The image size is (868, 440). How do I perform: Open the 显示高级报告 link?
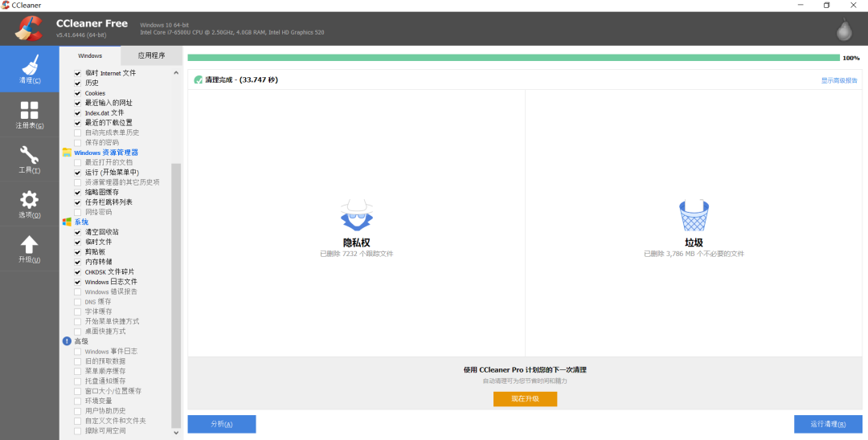coord(838,80)
